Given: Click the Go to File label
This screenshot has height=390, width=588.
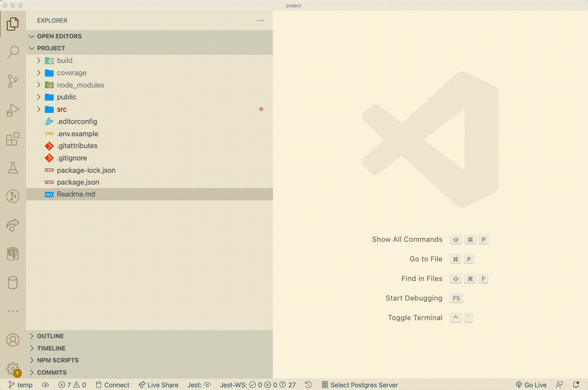Looking at the screenshot, I should [426, 259].
